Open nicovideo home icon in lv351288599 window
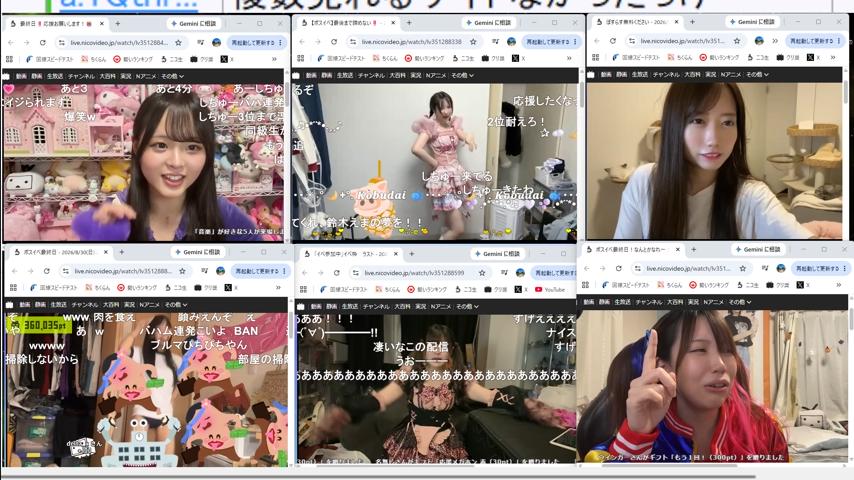The image size is (854, 480). 300,307
